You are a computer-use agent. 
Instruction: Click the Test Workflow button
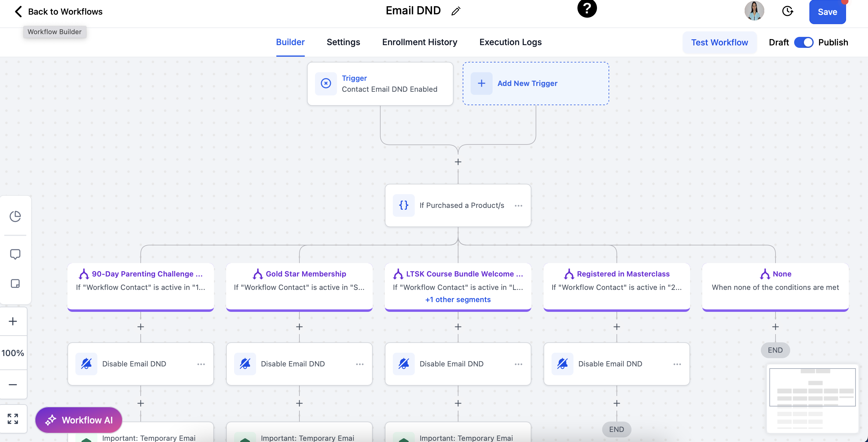click(x=719, y=42)
